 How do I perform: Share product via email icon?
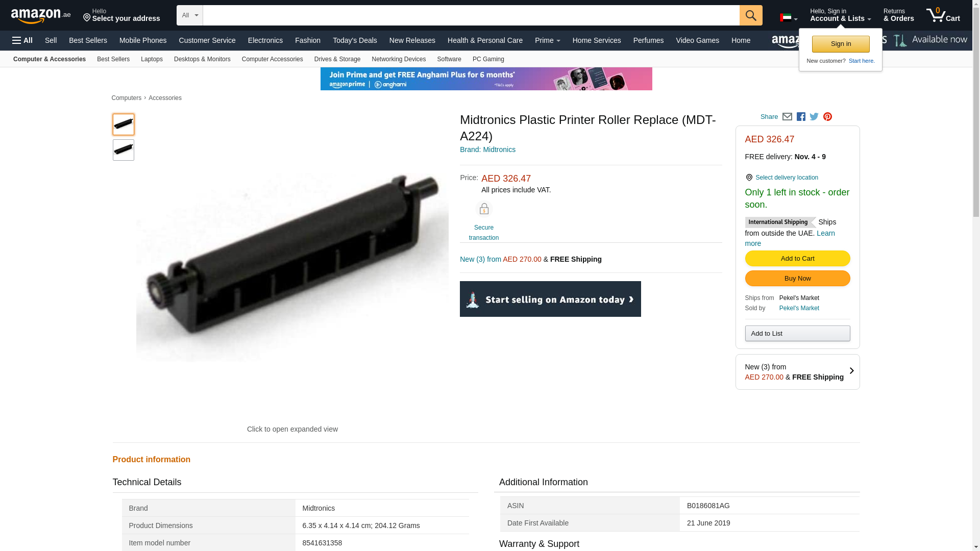click(787, 117)
